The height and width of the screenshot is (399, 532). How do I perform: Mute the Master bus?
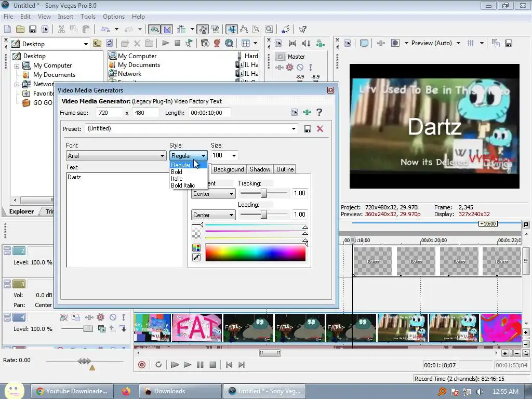point(300,67)
